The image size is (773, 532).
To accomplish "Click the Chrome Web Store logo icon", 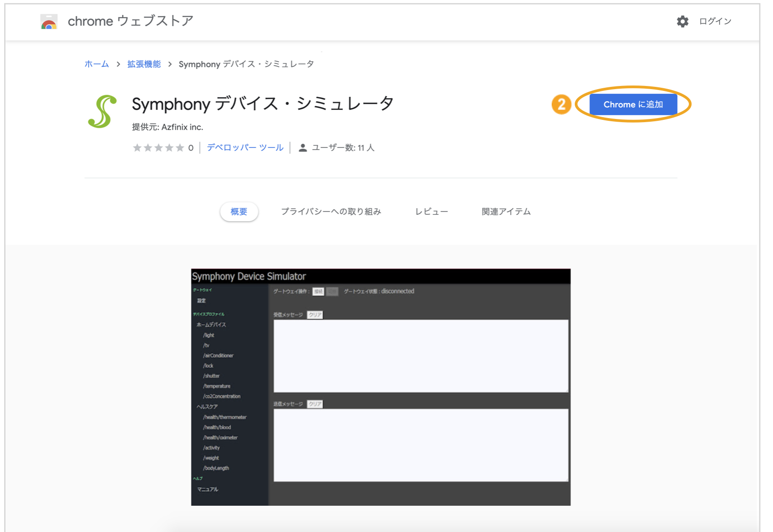I will pyautogui.click(x=49, y=21).
